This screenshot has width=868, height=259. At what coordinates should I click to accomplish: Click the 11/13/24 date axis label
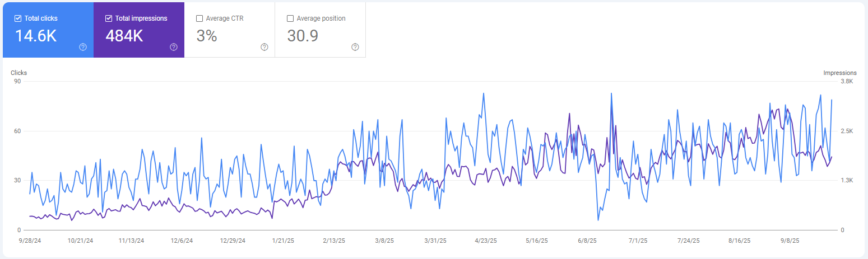[131, 241]
